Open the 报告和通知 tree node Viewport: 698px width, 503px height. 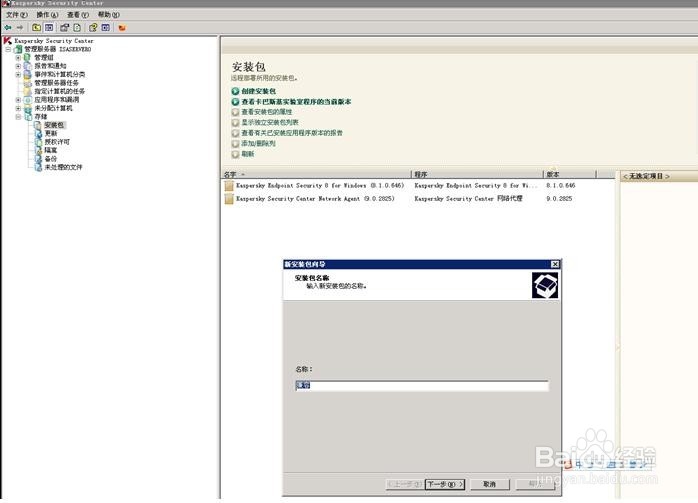pyautogui.click(x=50, y=66)
